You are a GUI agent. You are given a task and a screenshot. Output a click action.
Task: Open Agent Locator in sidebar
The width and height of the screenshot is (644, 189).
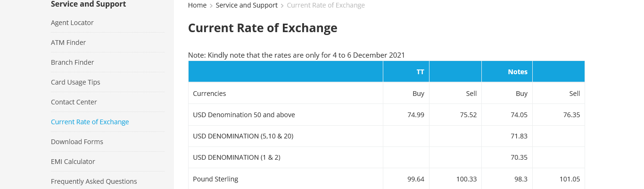tap(72, 23)
